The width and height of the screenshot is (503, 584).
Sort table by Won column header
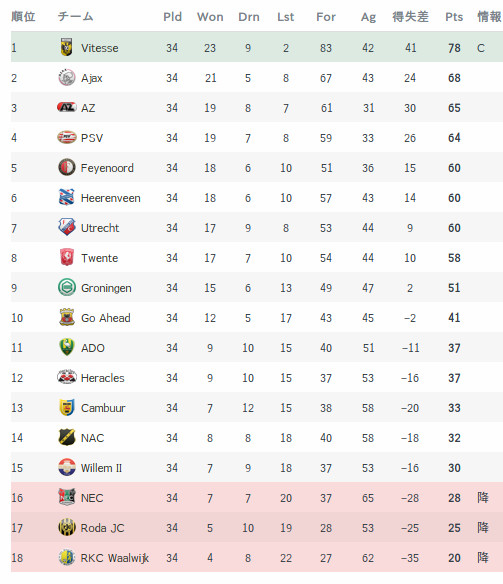pos(210,17)
